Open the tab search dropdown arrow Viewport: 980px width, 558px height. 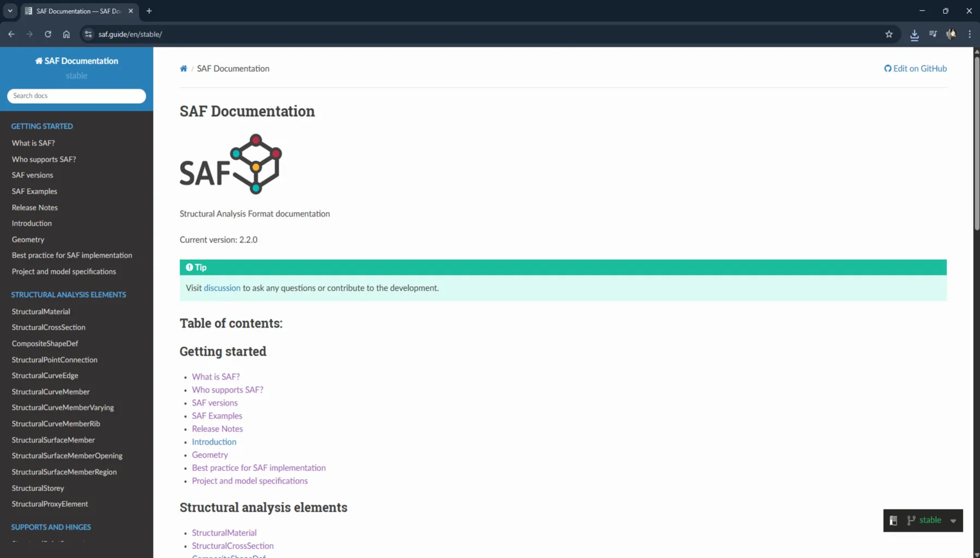tap(10, 11)
